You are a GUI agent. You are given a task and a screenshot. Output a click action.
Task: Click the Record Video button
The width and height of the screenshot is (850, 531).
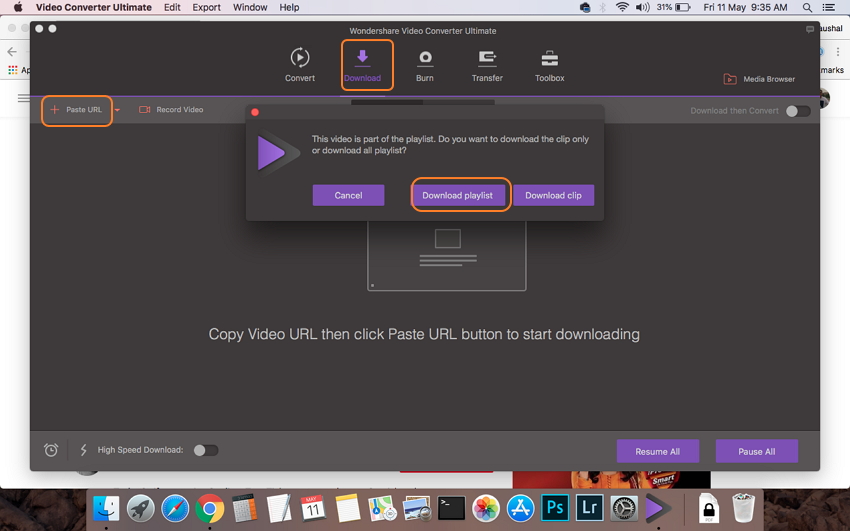[171, 110]
